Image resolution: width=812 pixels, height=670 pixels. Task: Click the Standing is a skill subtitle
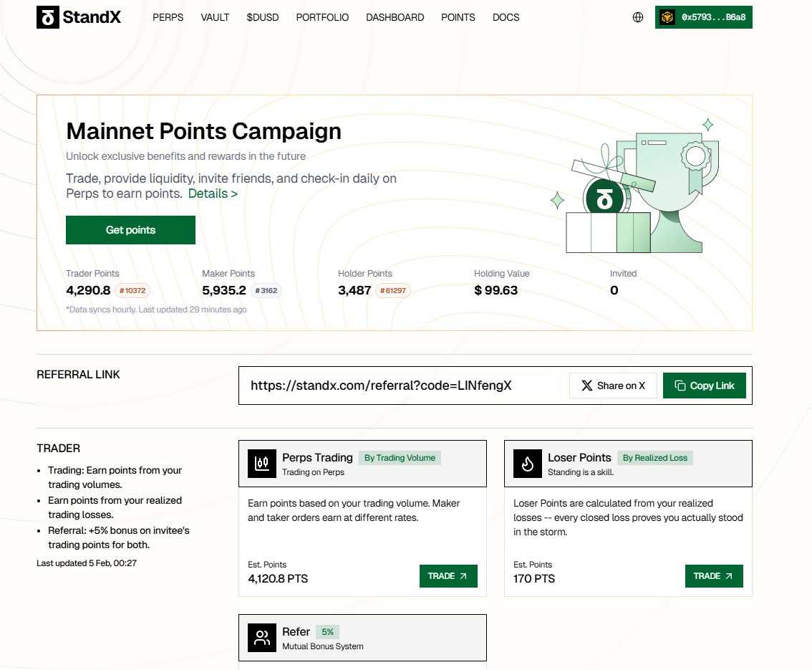point(581,472)
